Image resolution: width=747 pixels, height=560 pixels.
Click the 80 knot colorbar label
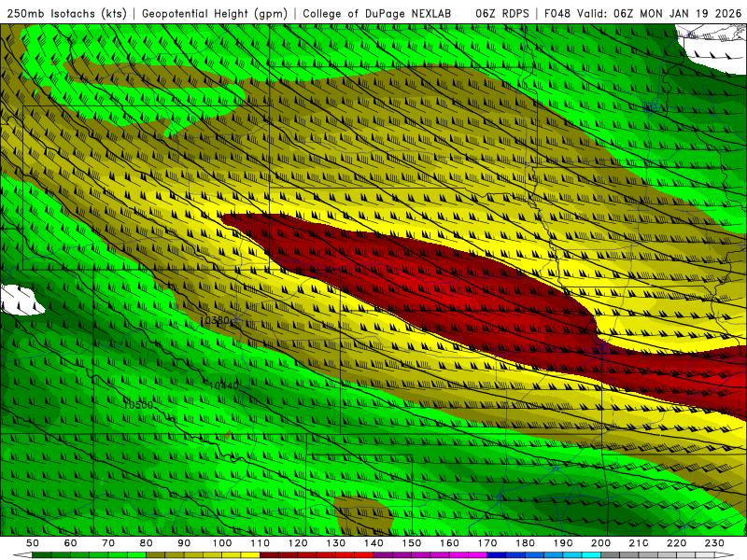147,543
